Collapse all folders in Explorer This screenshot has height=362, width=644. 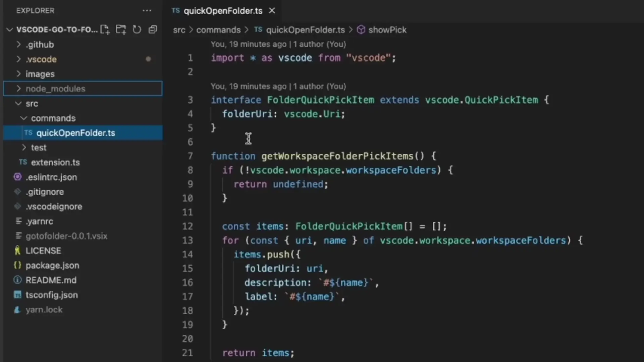(153, 30)
